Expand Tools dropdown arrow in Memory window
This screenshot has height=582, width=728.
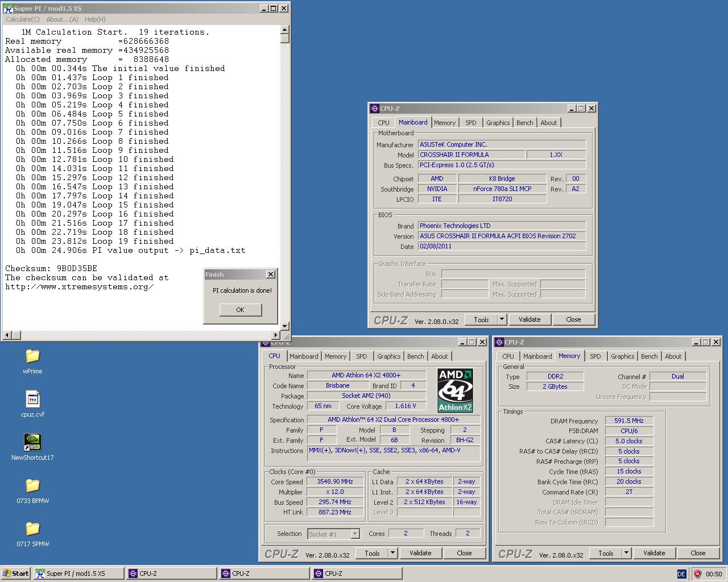pos(626,553)
